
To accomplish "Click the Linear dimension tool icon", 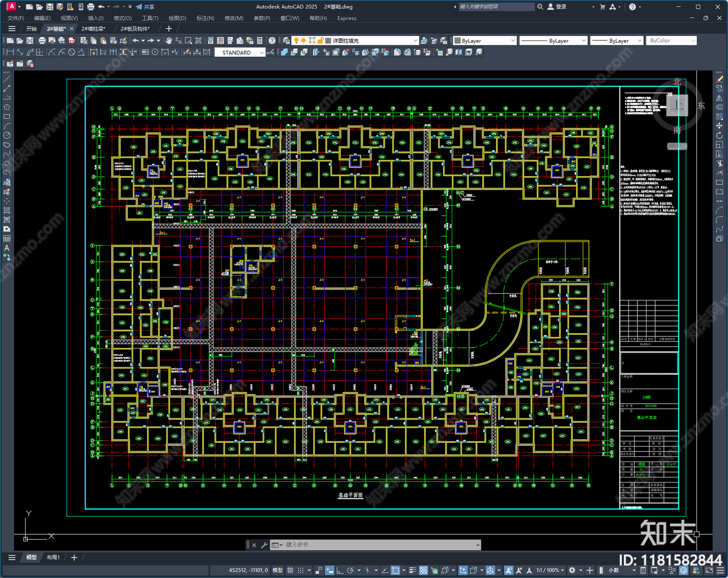I will click(10, 52).
